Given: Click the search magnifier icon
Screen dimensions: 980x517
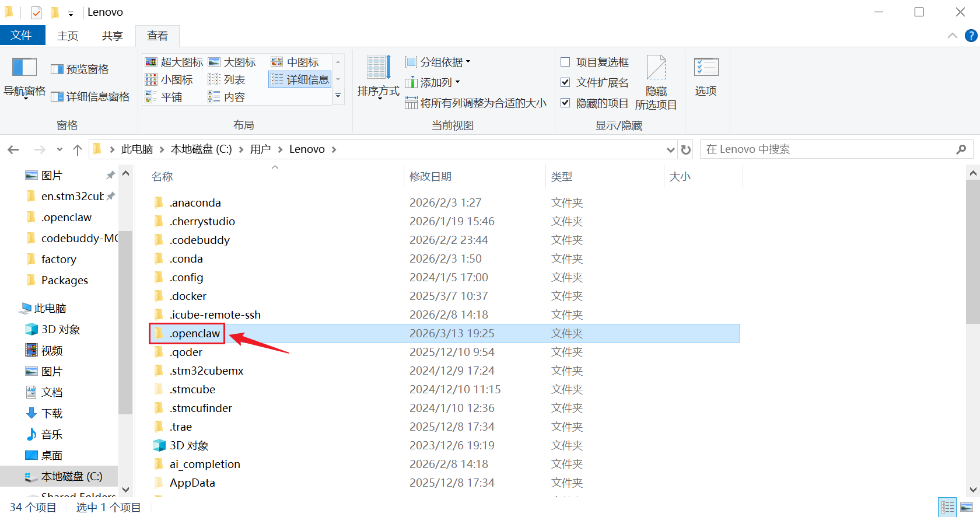Looking at the screenshot, I should click(961, 149).
